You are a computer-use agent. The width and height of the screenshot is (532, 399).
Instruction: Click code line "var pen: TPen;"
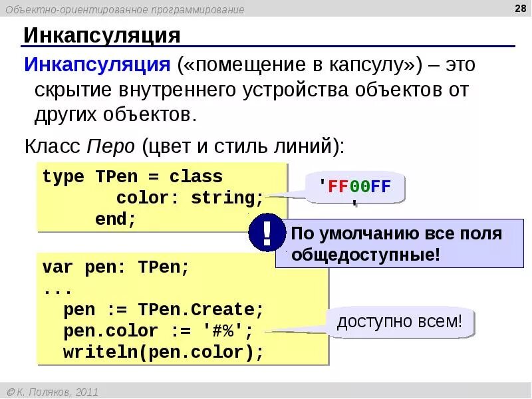click(116, 267)
